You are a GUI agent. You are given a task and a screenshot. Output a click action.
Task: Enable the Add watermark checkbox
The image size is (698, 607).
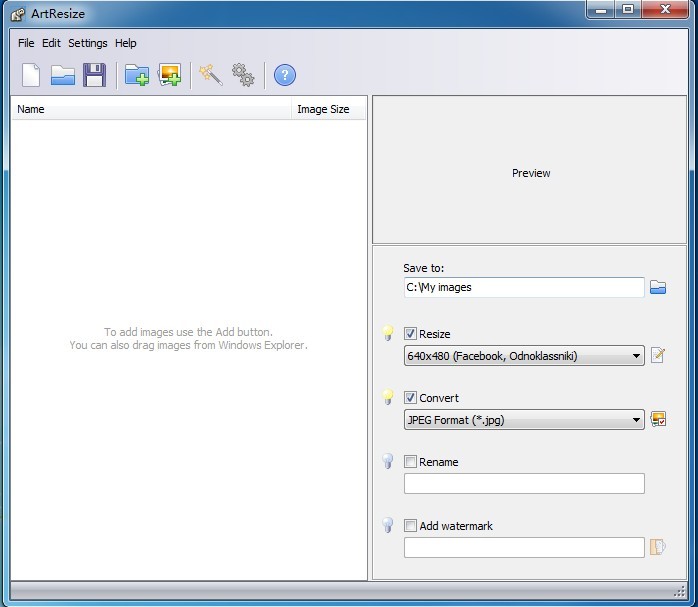(411, 526)
